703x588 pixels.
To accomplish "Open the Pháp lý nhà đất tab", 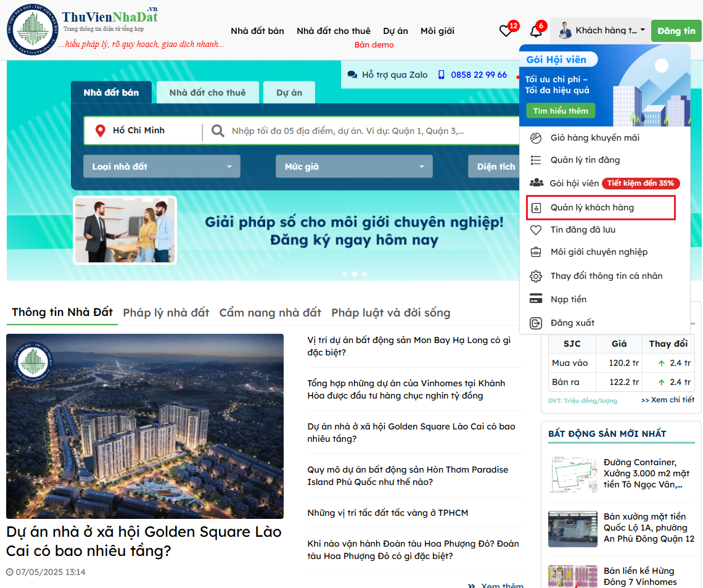I will pyautogui.click(x=165, y=313).
